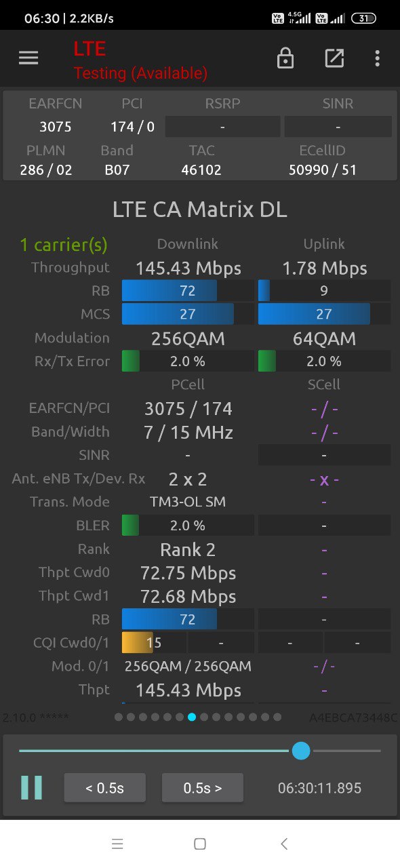
Task: Tap Android home square button
Action: coord(200,844)
